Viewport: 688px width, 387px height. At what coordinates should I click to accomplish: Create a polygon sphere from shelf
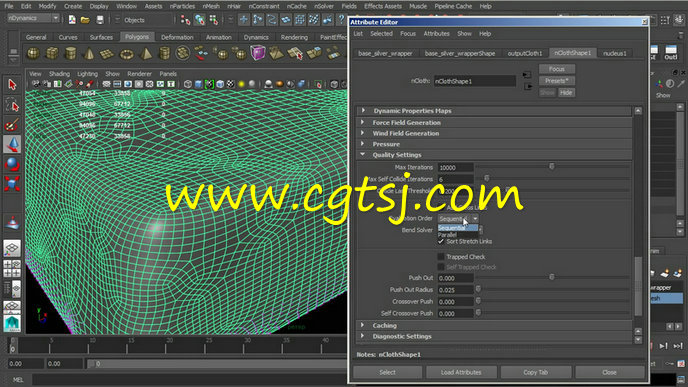click(x=33, y=54)
